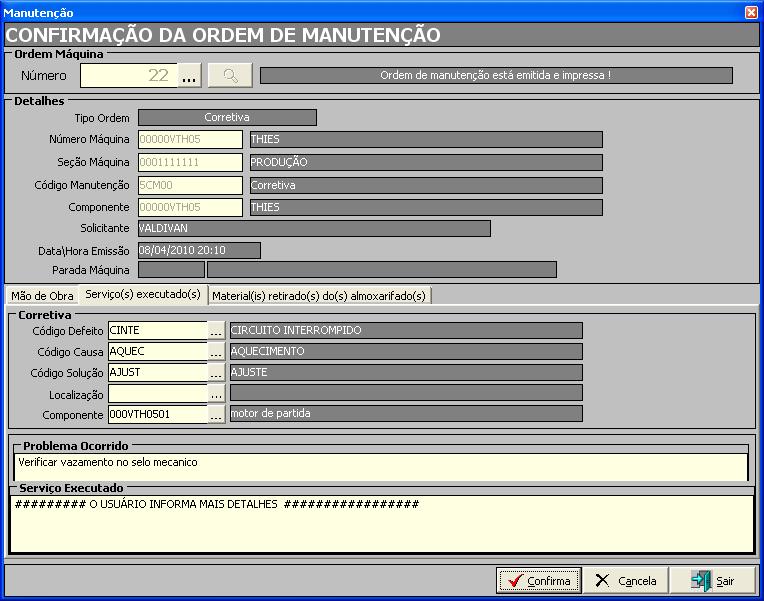The height and width of the screenshot is (601, 764).
Task: Click the magnifier search icon beside Número
Action: (x=230, y=76)
